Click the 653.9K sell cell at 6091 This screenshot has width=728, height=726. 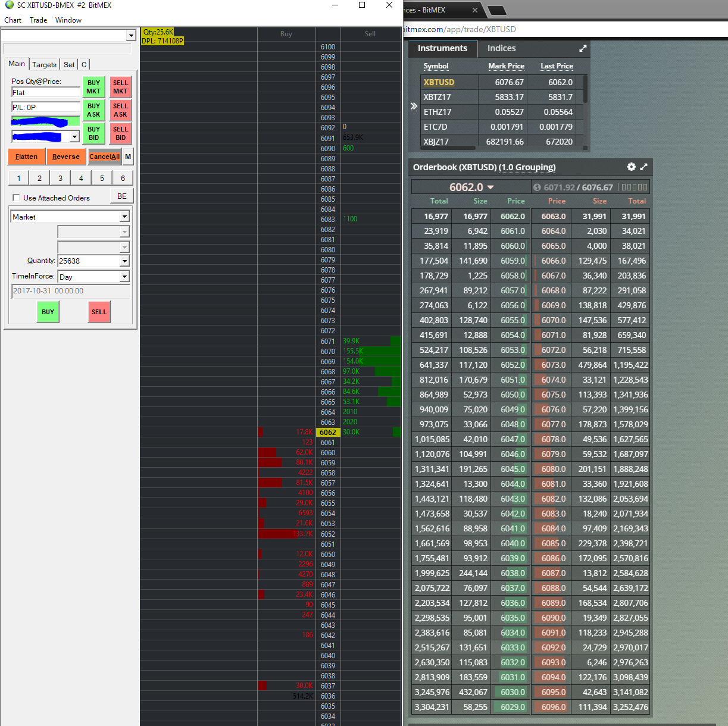pyautogui.click(x=371, y=137)
